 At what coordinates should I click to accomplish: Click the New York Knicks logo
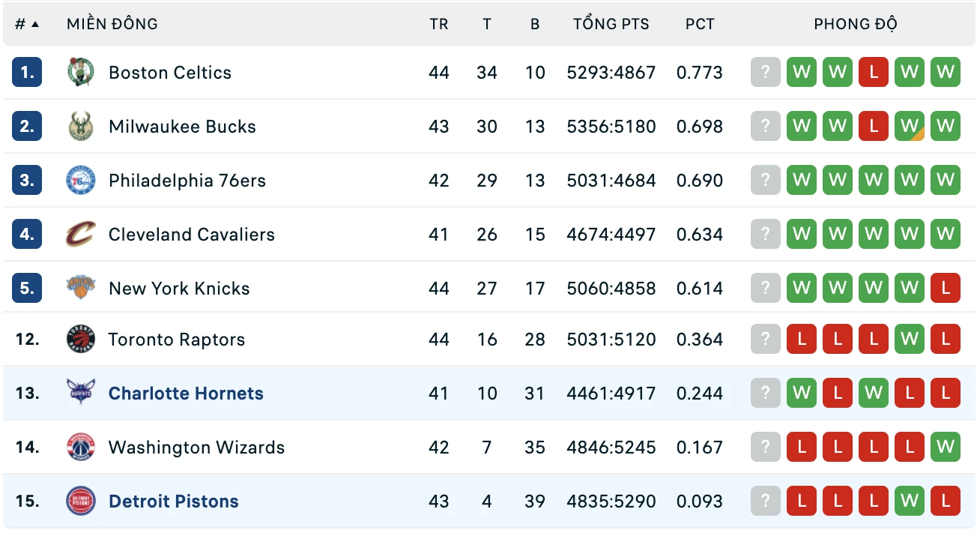tap(80, 289)
